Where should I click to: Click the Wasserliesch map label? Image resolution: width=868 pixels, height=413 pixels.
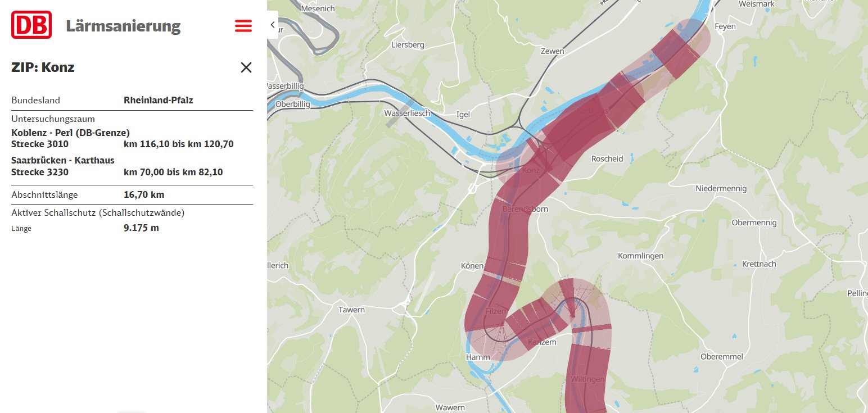click(x=407, y=113)
